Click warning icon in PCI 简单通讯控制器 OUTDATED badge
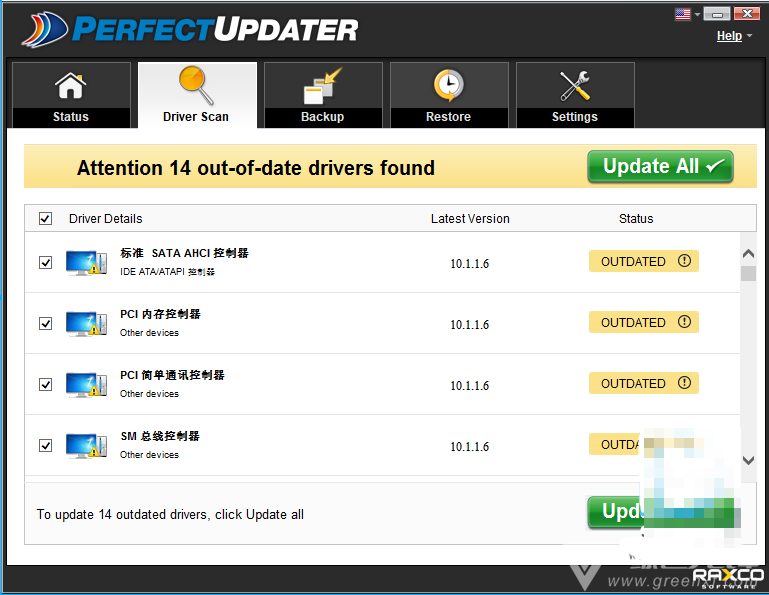 684,383
